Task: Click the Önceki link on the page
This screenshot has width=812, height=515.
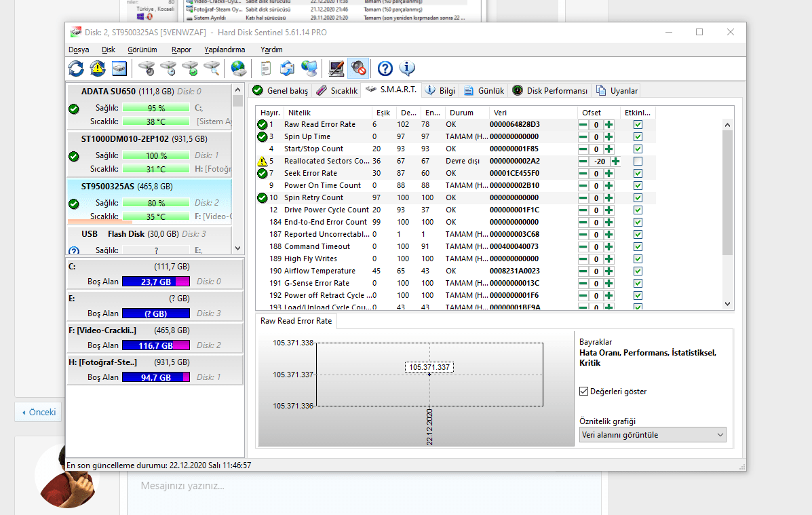Action: 38,412
